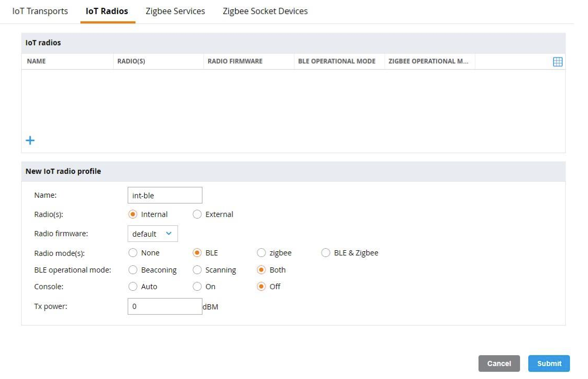Open the table column chooser grid icon
The width and height of the screenshot is (588, 379).
(x=557, y=62)
